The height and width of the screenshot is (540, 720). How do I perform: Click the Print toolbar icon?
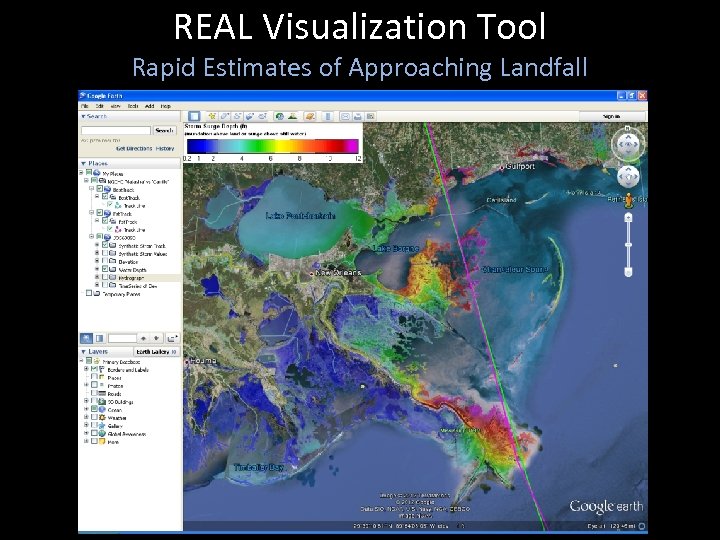[357, 116]
